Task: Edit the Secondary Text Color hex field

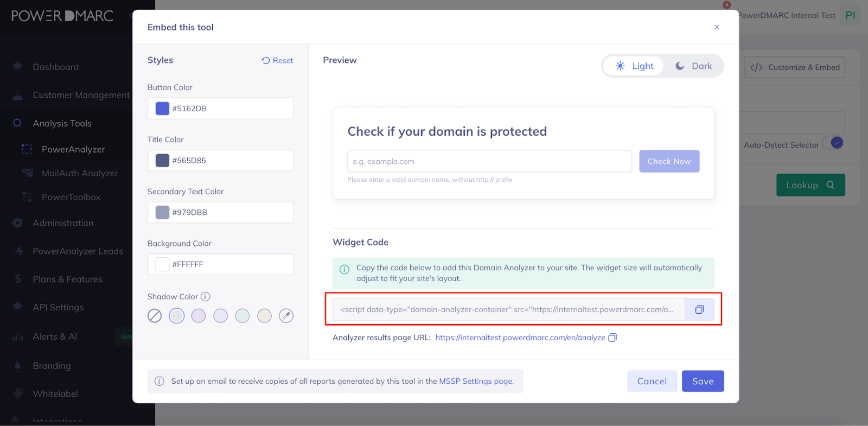Action: pyautogui.click(x=220, y=212)
